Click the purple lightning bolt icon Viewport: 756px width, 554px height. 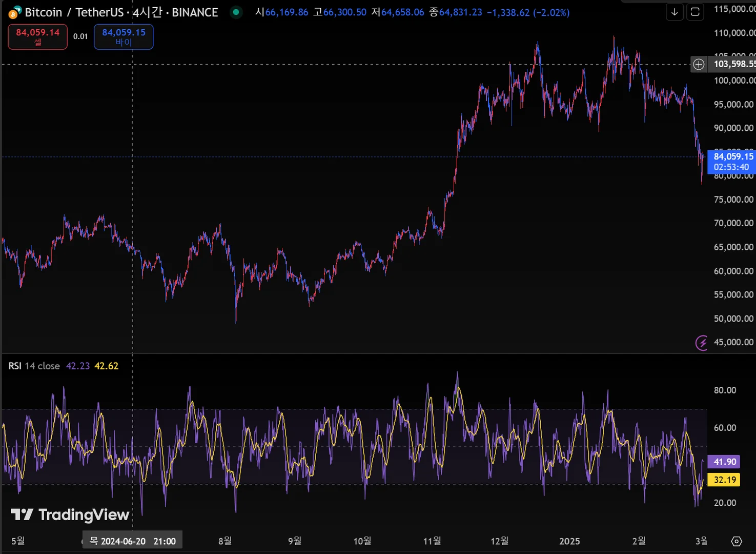[x=701, y=342]
